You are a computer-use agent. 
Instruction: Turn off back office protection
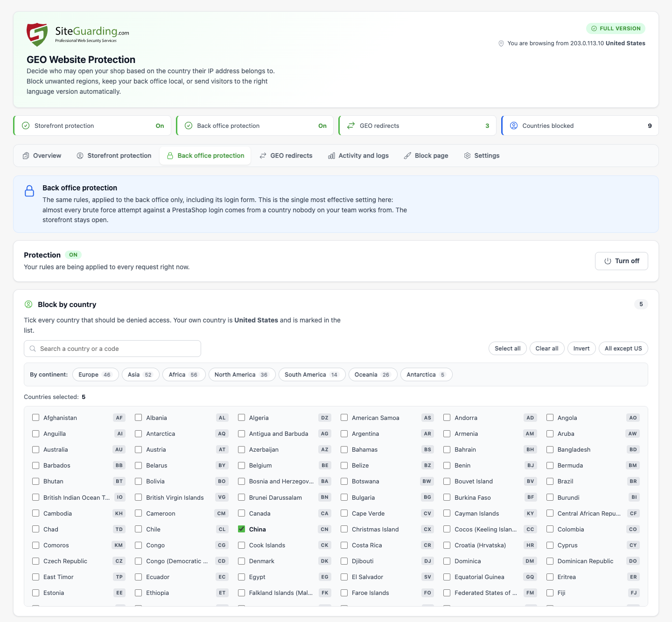622,261
